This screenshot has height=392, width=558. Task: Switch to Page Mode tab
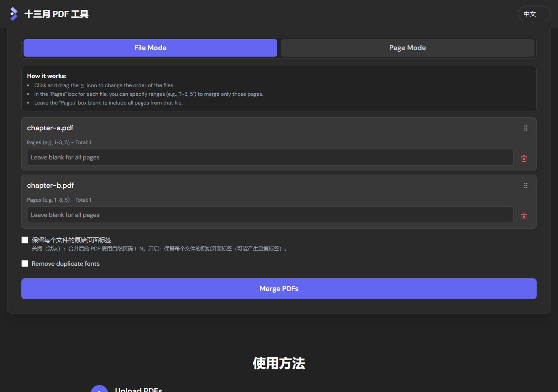pos(408,48)
